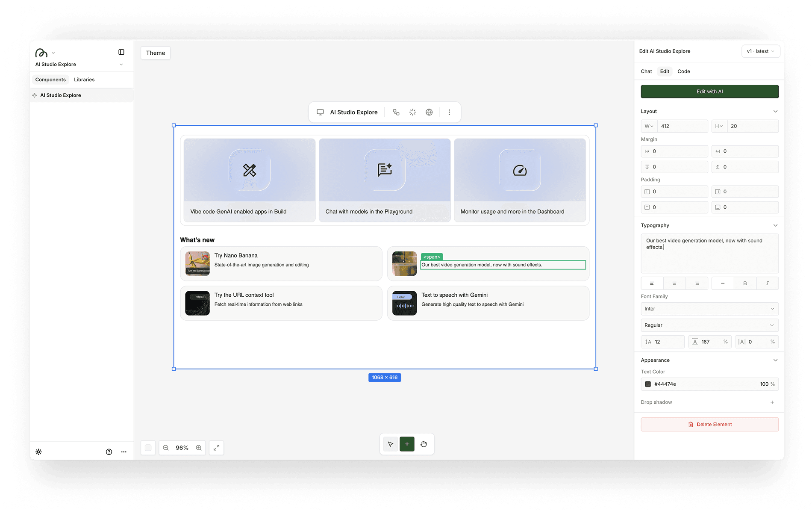
Task: Collapse the Typography section
Action: pos(775,225)
